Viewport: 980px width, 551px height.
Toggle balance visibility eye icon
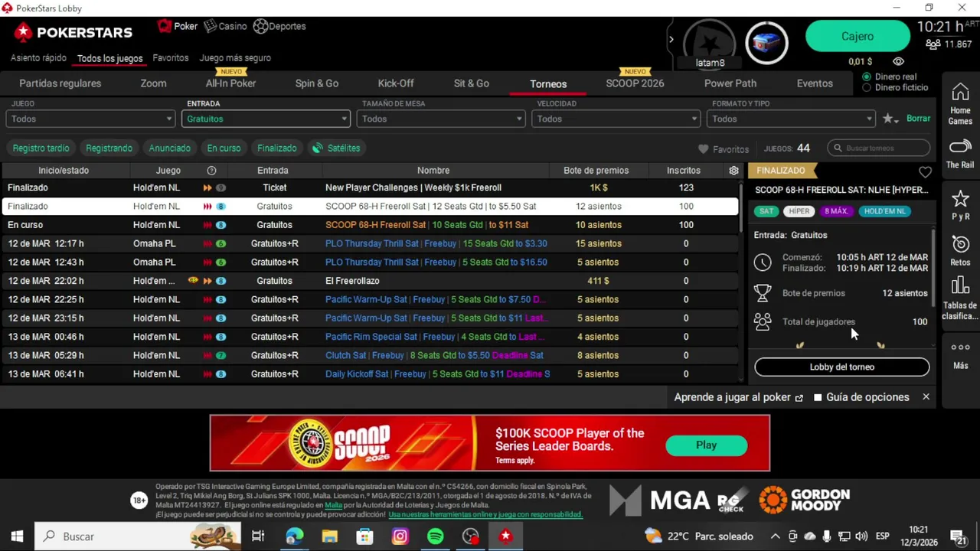click(x=898, y=61)
